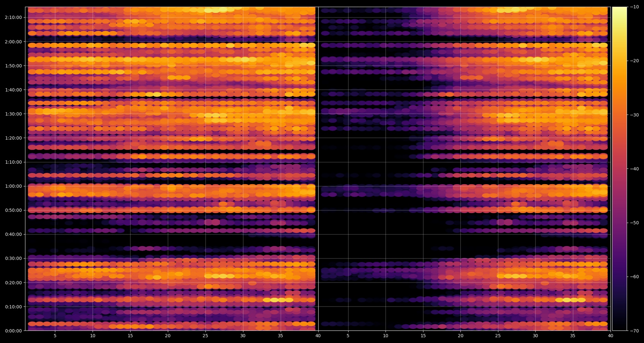Click x-axis label 15 under left heatmap
This screenshot has height=343, width=644.
pyautogui.click(x=130, y=336)
